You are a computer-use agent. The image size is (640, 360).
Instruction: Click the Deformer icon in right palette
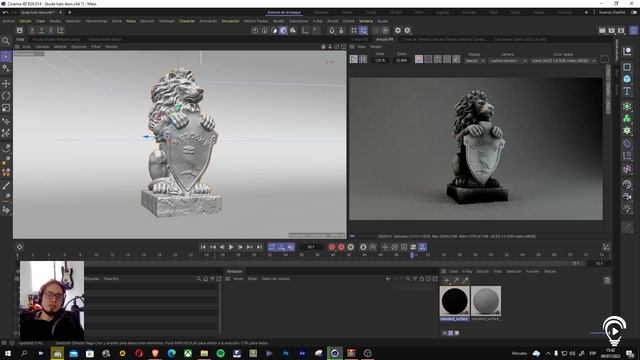tap(627, 144)
